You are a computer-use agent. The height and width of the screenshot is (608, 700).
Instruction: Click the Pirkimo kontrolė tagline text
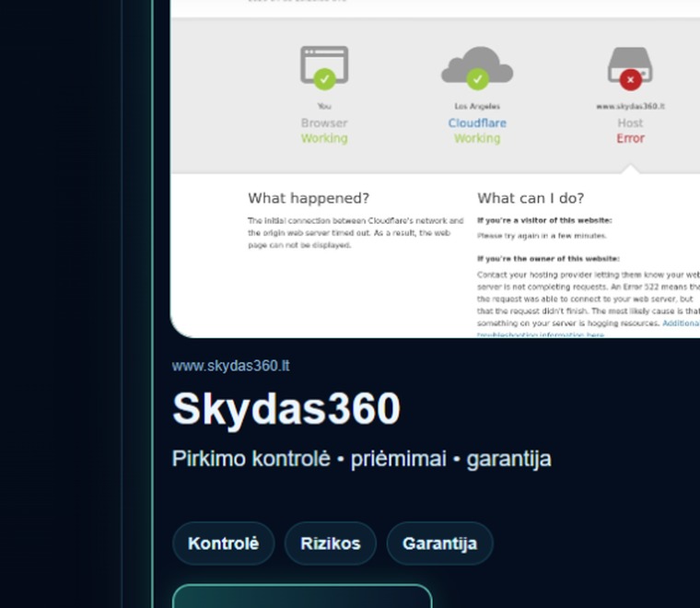coord(362,459)
